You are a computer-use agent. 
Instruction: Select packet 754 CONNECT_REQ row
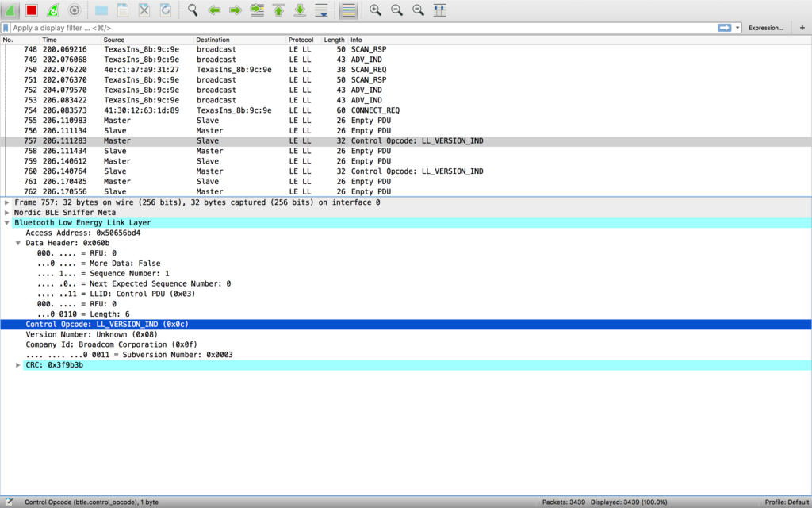406,110
